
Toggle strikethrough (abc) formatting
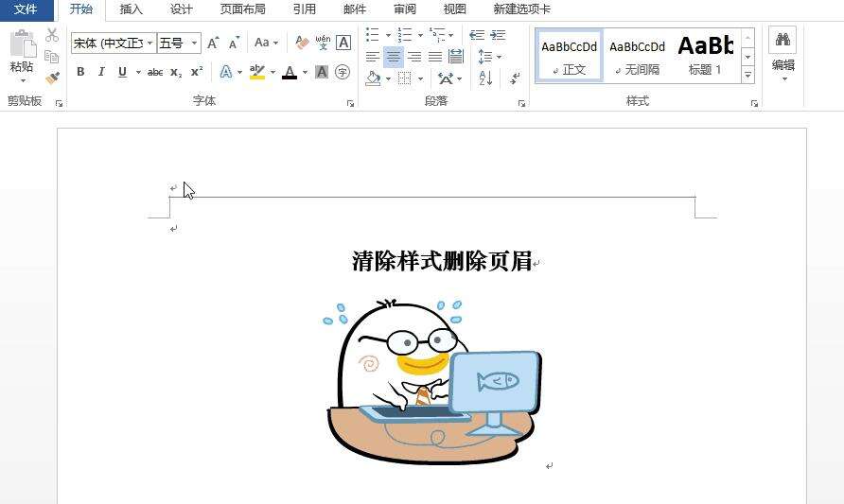(x=155, y=72)
